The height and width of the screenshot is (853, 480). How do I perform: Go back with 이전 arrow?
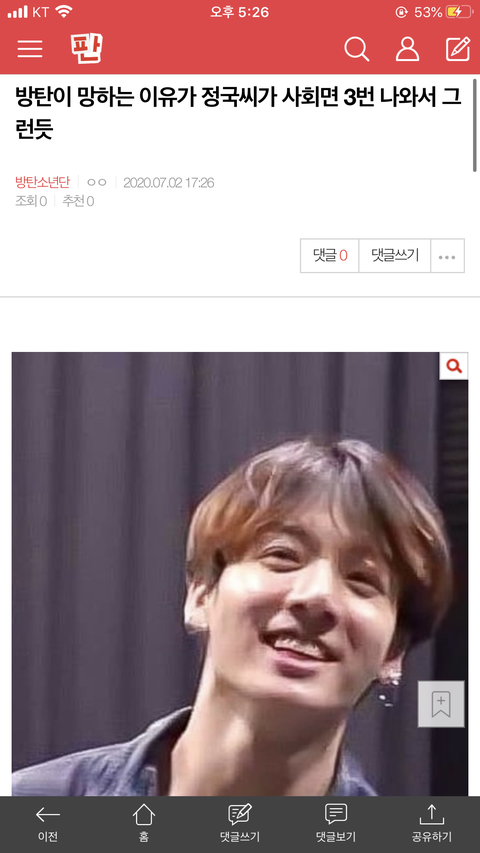tap(48, 825)
